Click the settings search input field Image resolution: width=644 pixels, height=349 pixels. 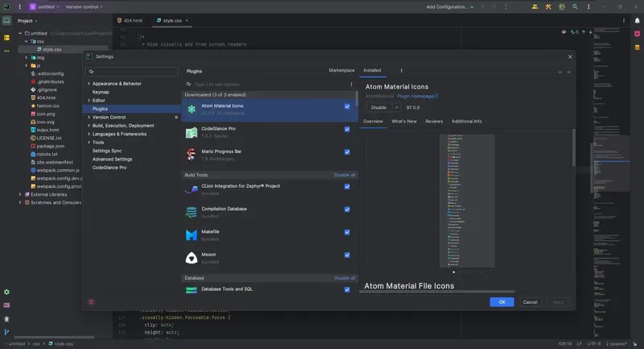pos(133,71)
